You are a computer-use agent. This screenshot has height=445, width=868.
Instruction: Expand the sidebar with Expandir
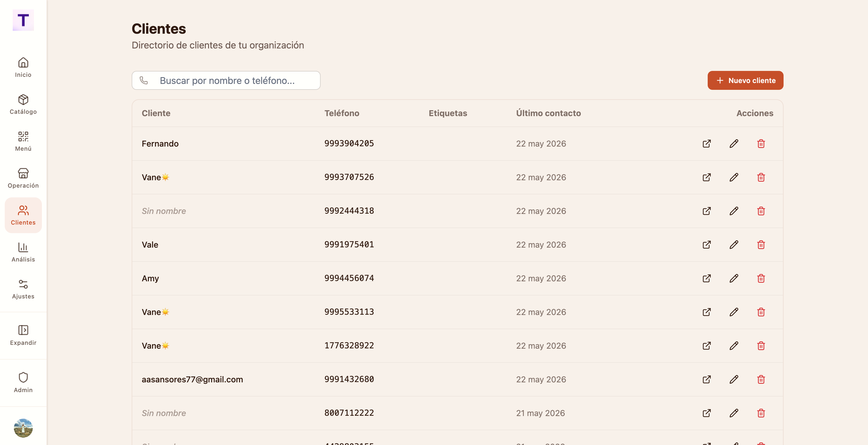(23, 335)
